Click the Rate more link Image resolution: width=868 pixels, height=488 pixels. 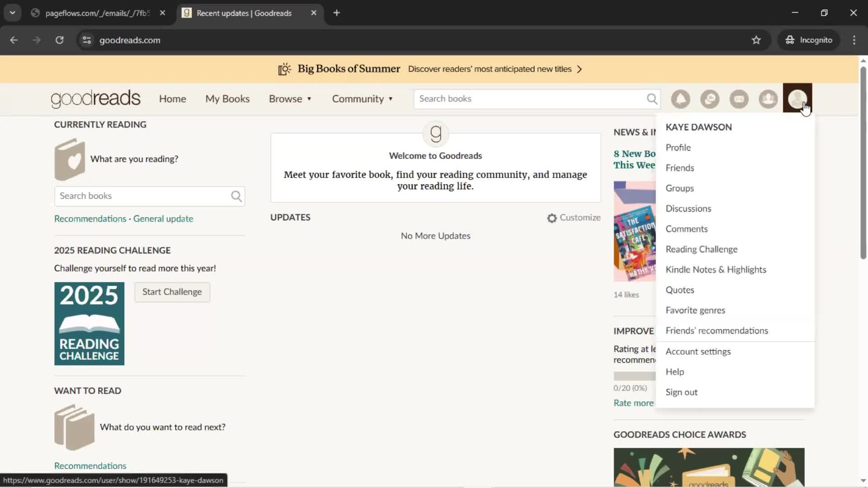(x=633, y=403)
